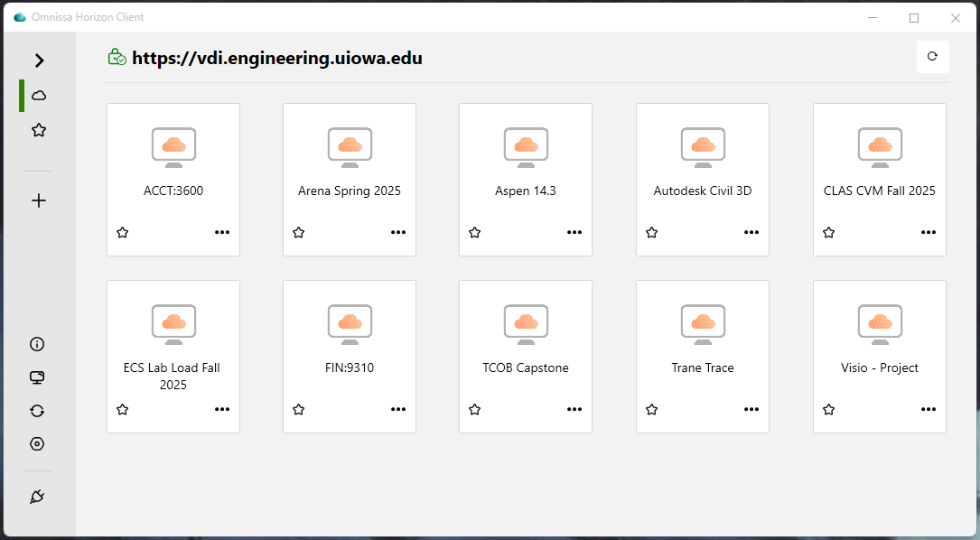Screen dimensions: 980x540
Task: Open more options for Trane Trace
Action: tap(751, 409)
